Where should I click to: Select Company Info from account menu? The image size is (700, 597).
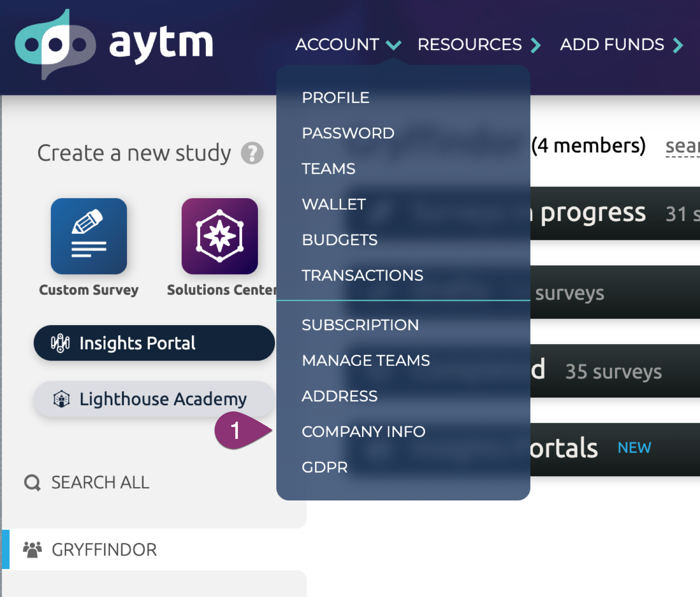363,431
